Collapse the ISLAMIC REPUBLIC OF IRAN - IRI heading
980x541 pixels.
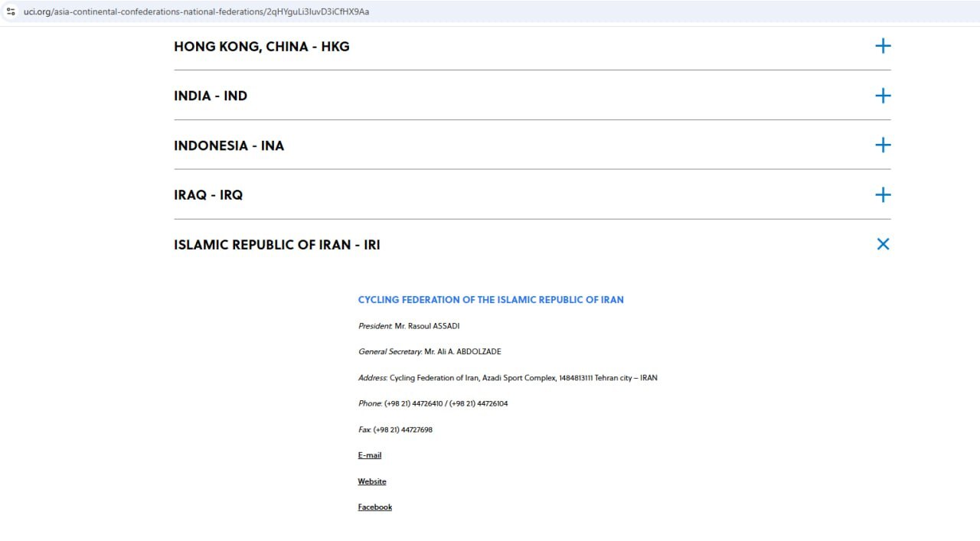click(x=276, y=245)
